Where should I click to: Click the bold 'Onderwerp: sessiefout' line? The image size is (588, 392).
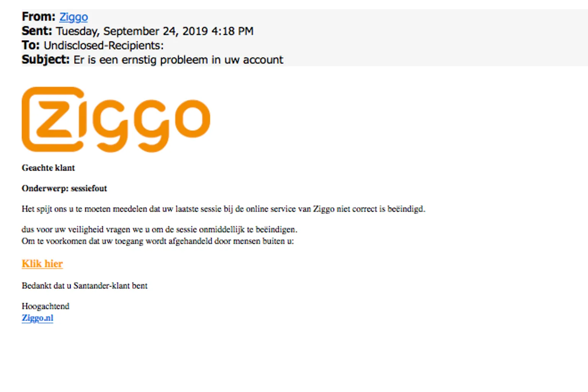(x=64, y=188)
